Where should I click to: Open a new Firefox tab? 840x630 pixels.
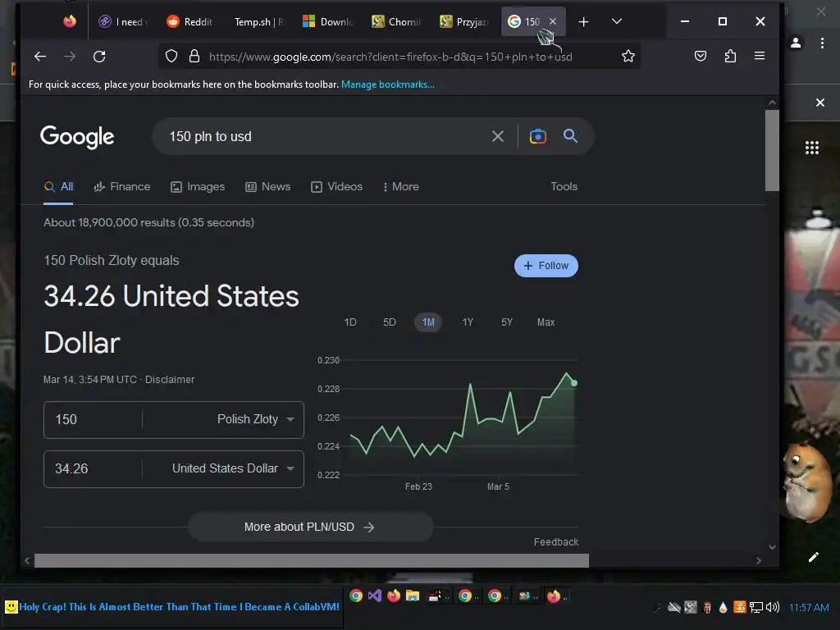pos(583,21)
